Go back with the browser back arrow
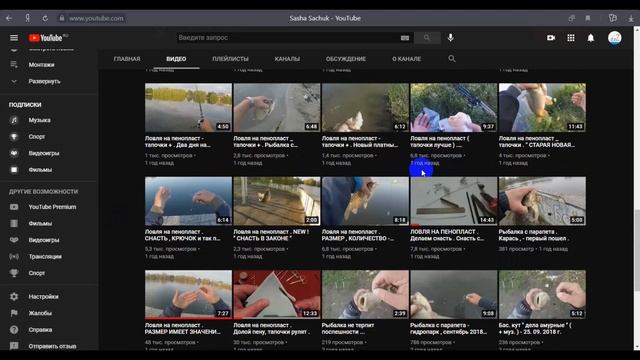Screen dimensions: 640x360 (x=9, y=18)
